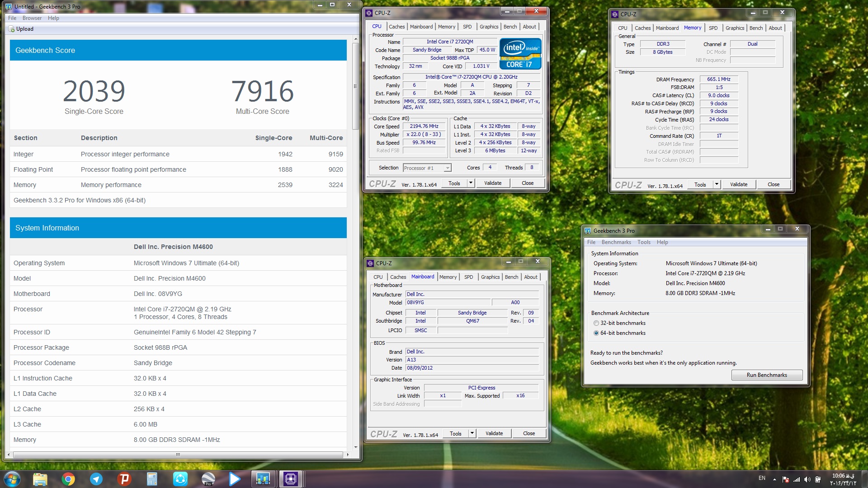Open the volume speaker tray icon
Viewport: 868px width, 488px height.
click(807, 479)
